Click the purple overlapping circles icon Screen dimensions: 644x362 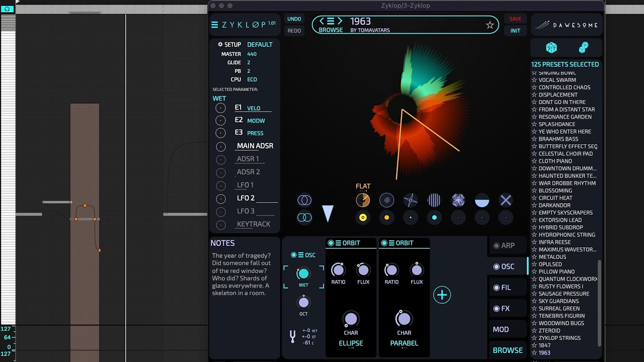coord(304,200)
